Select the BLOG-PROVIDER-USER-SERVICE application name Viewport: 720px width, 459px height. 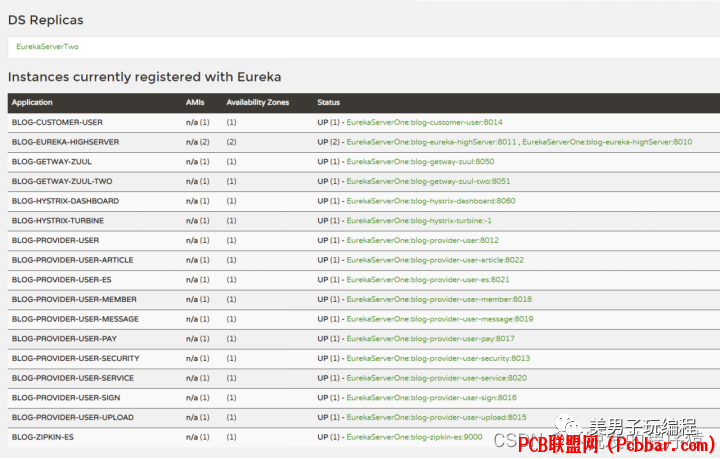(73, 378)
